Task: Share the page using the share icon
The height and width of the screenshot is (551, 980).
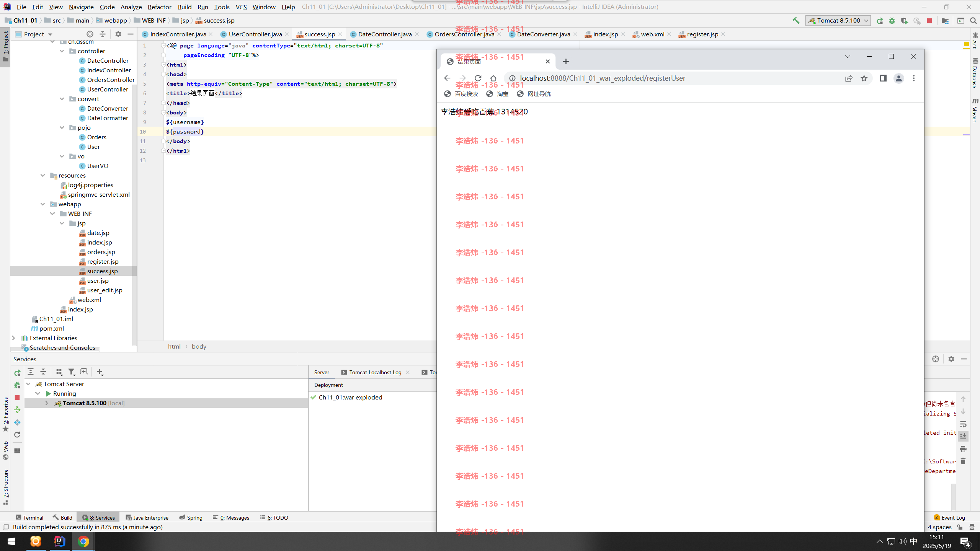Action: coord(849,78)
